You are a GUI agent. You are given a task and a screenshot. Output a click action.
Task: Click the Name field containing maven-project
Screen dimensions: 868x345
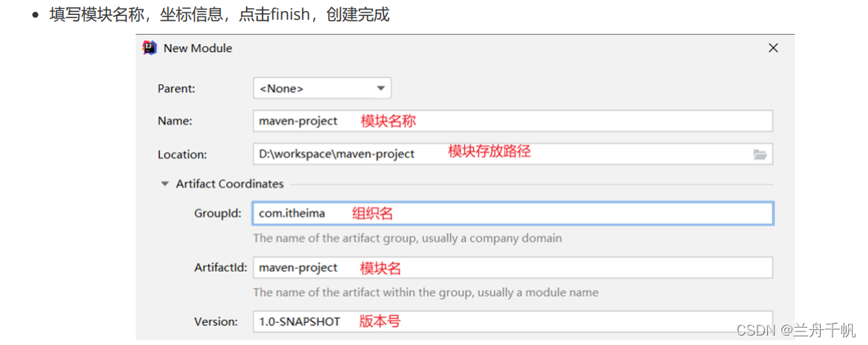[512, 121]
